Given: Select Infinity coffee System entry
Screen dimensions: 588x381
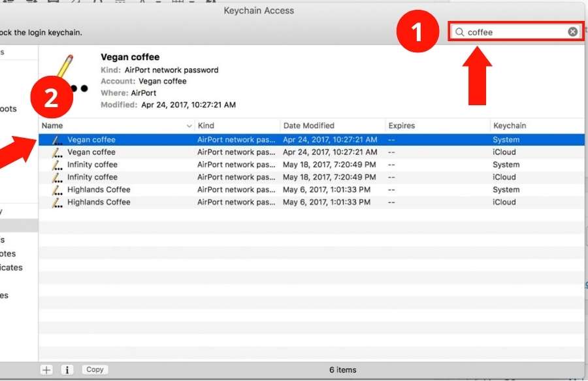Looking at the screenshot, I should point(92,165).
